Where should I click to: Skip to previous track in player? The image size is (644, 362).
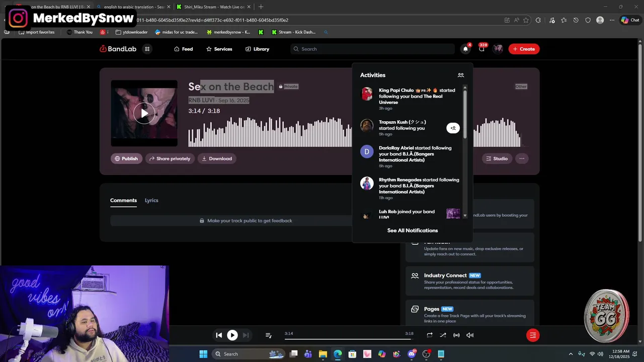(219, 335)
